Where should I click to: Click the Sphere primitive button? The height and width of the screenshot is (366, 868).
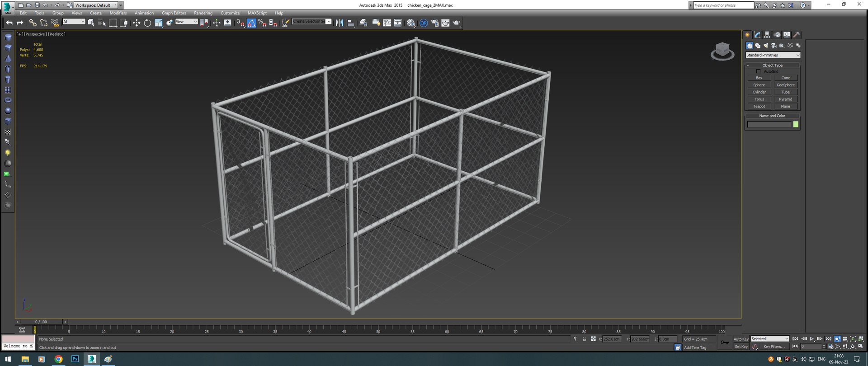click(x=759, y=85)
